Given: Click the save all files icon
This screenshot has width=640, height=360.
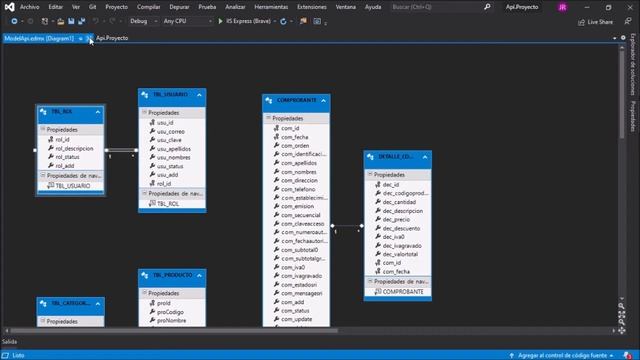Looking at the screenshot, I should point(82,21).
